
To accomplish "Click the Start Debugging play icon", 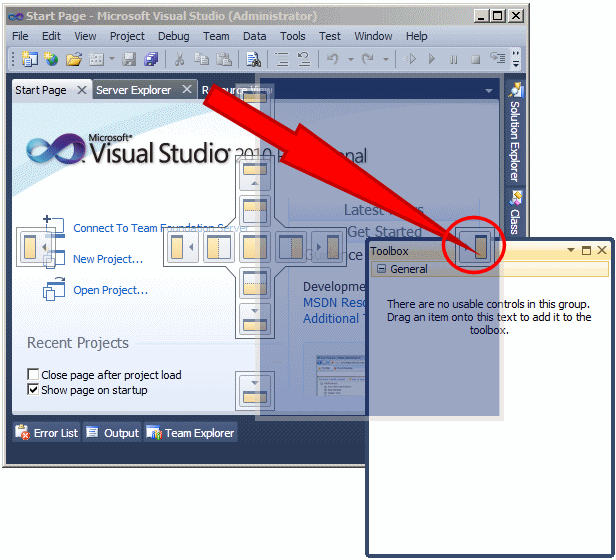I will 432,59.
